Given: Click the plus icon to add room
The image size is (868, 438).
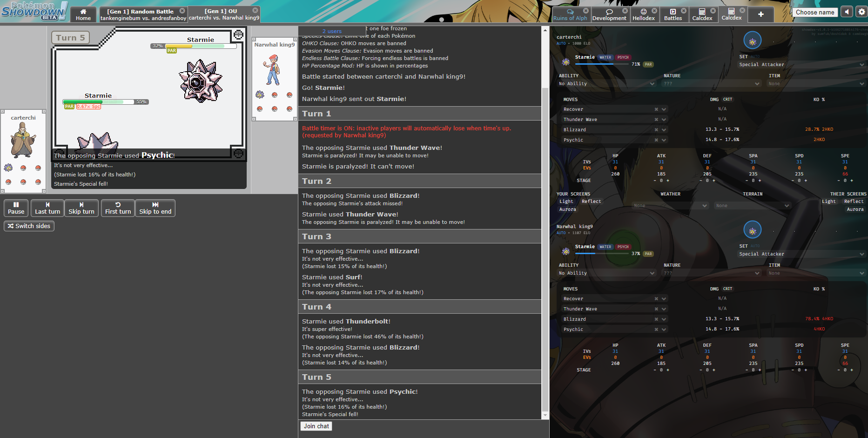Looking at the screenshot, I should 760,14.
